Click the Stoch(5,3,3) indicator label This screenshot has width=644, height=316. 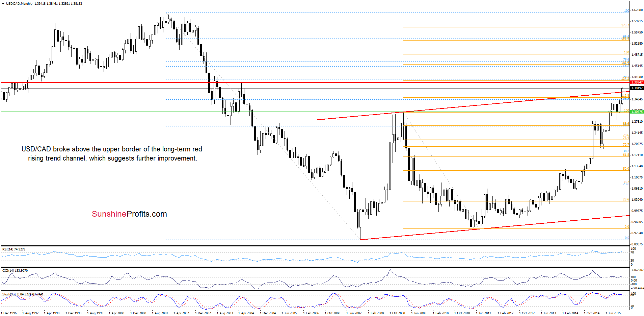coord(23,294)
